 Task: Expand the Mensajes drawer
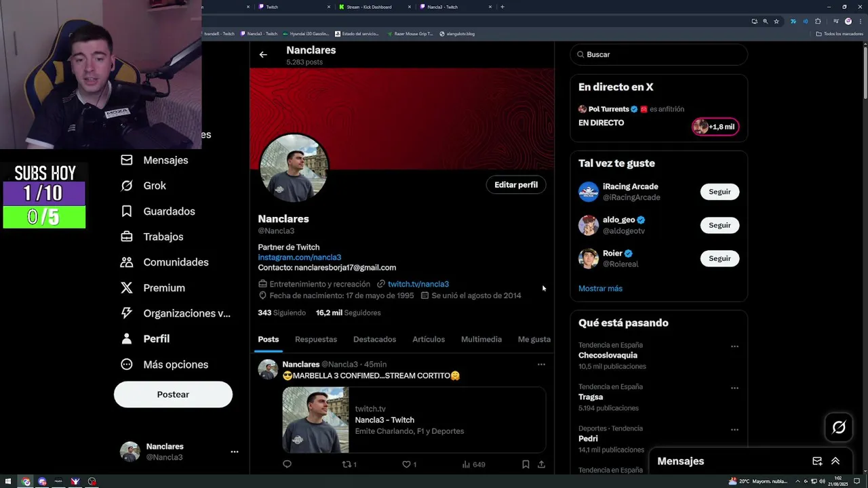pos(835,461)
